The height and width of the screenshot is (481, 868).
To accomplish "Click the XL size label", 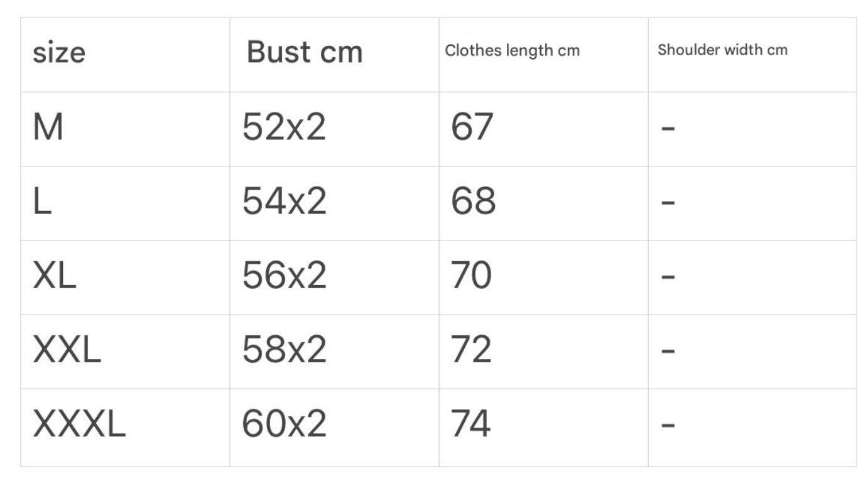I will [x=55, y=276].
